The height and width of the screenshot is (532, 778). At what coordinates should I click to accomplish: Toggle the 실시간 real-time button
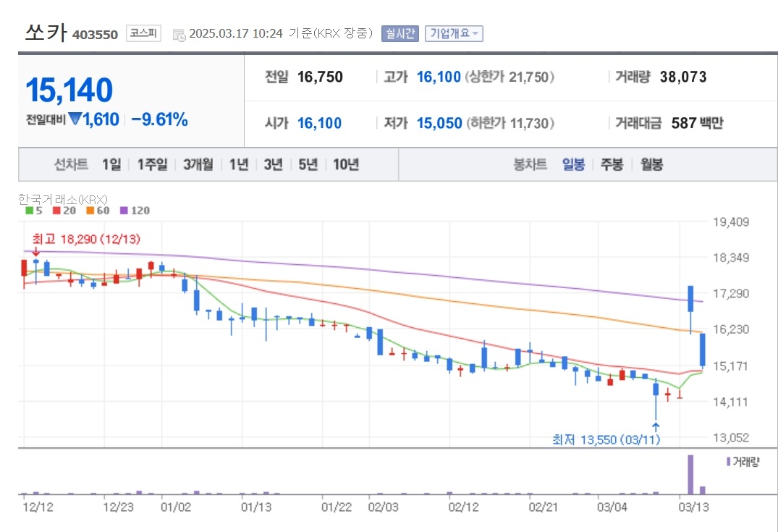pos(399,33)
